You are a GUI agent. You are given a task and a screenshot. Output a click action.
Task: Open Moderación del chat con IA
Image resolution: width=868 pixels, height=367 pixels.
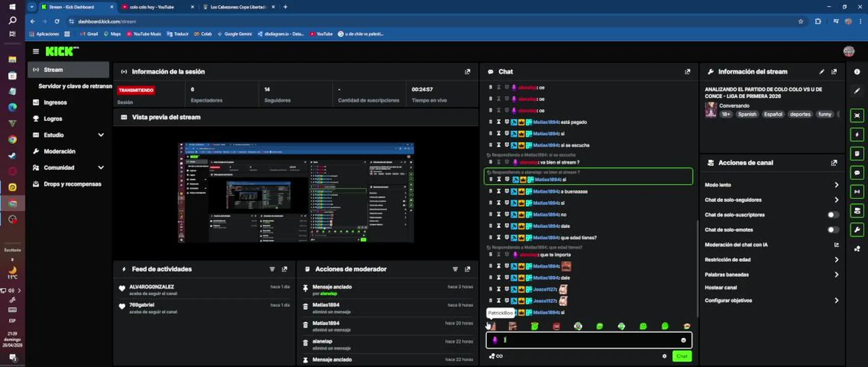click(x=771, y=245)
